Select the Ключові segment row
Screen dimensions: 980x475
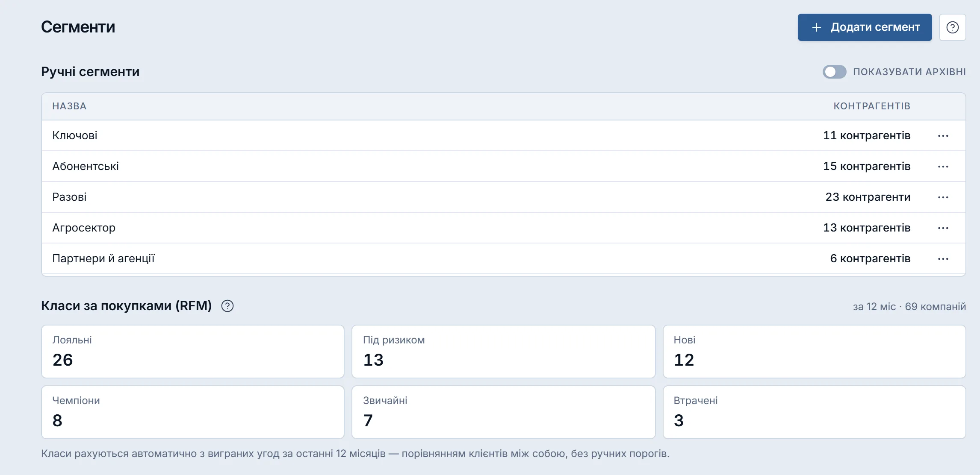coord(503,136)
